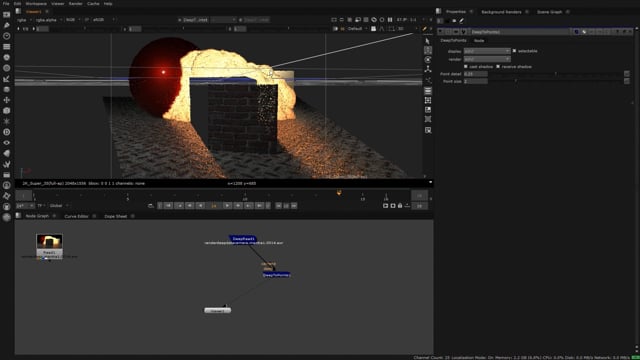This screenshot has width=640, height=360.
Task: Switch to the Node tab in properties
Action: (x=479, y=40)
